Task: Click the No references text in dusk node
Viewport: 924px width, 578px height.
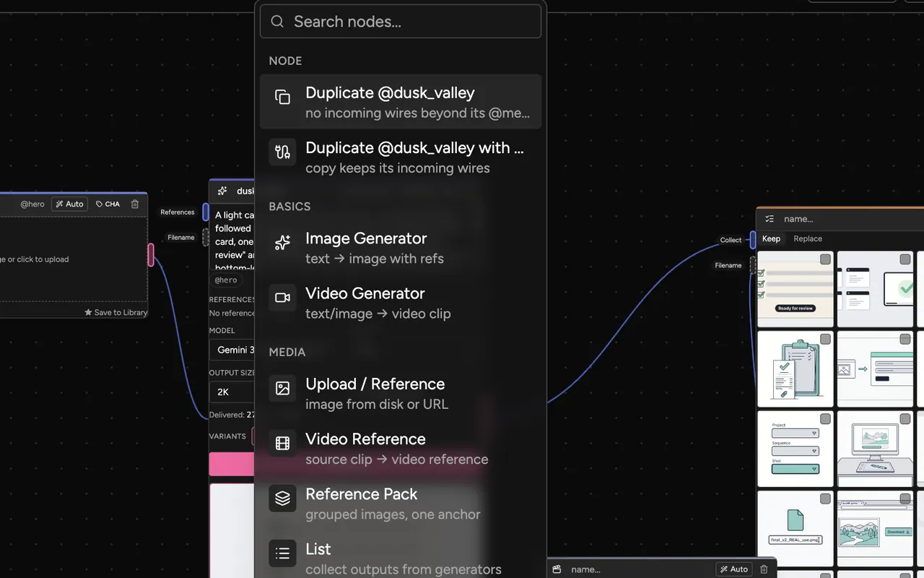Action: point(232,313)
